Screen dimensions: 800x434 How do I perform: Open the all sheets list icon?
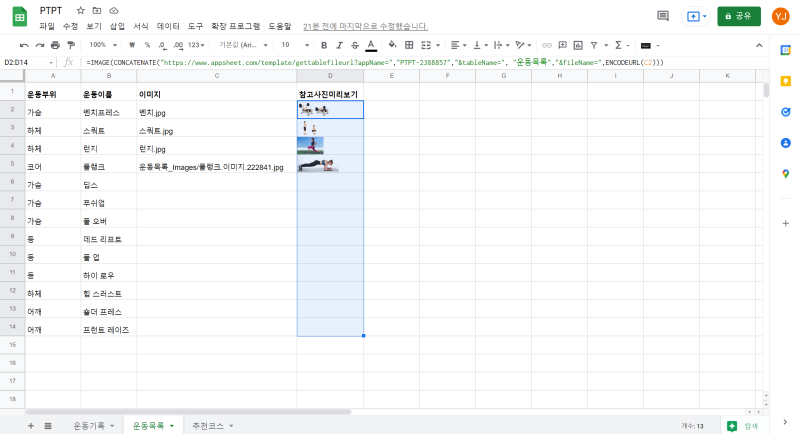click(48, 426)
